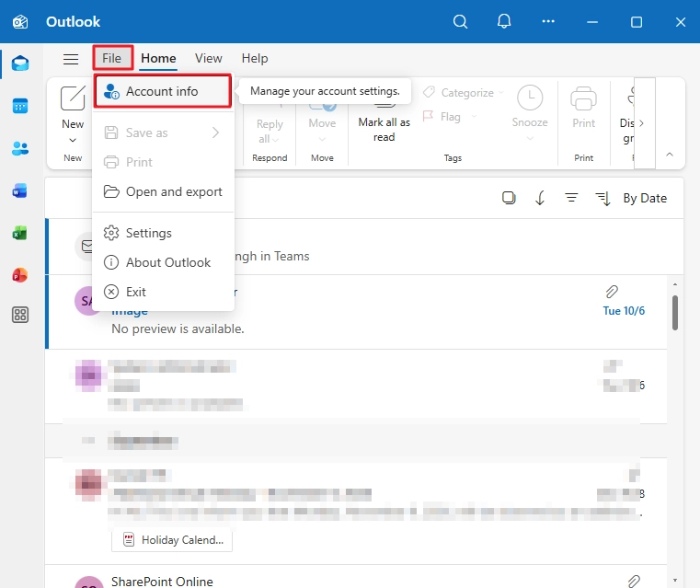Viewport: 700px width, 588px height.
Task: Expand the New dropdown arrow
Action: [x=73, y=140]
